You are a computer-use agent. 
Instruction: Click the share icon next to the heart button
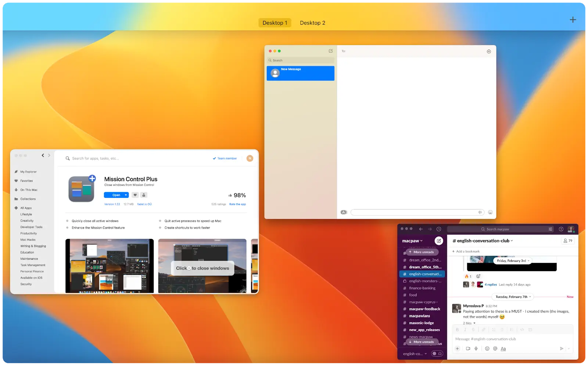click(144, 195)
